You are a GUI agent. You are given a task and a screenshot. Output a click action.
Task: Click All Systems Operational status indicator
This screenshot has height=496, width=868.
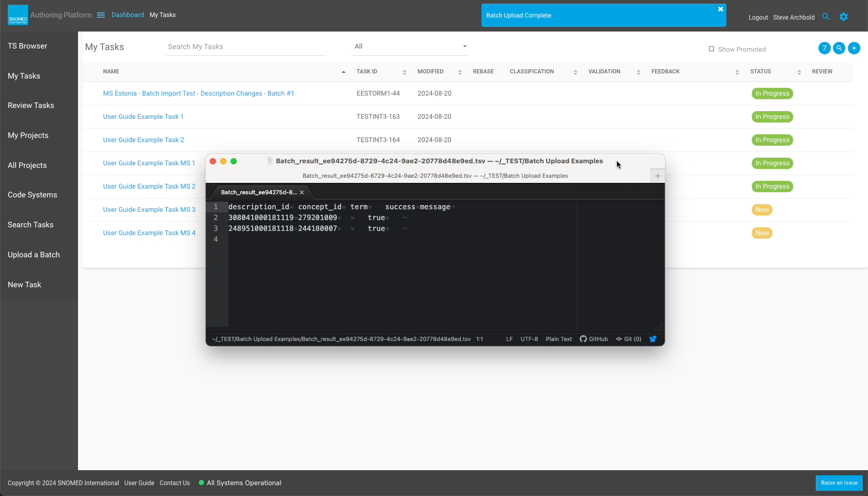240,483
